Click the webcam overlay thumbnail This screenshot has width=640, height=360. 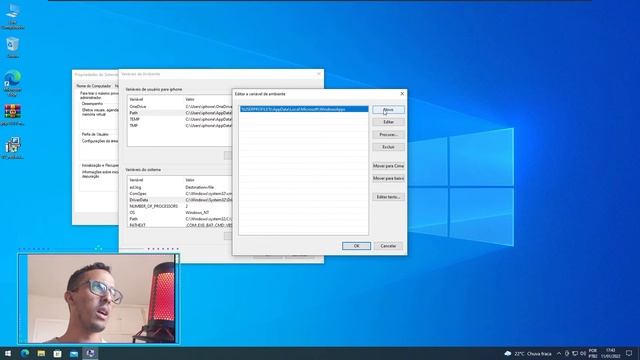point(98,298)
